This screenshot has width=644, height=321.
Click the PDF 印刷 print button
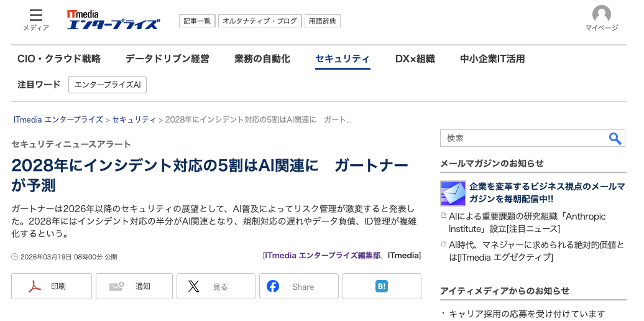[x=52, y=286]
